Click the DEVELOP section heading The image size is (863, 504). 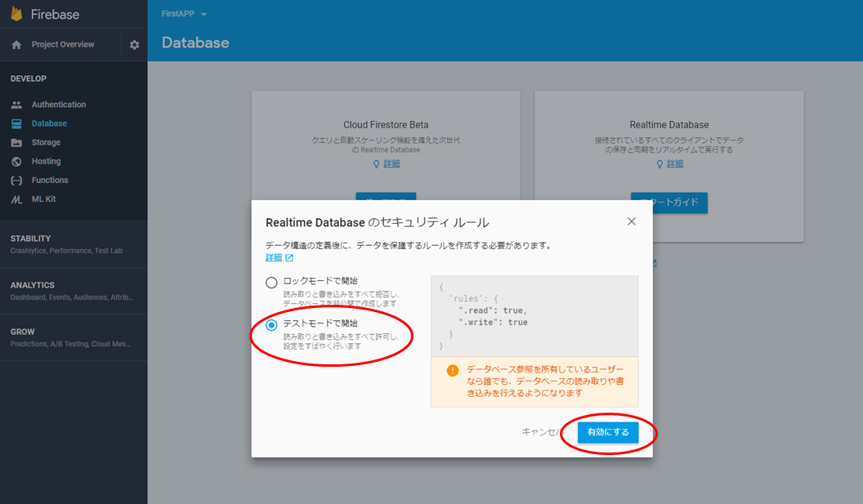(29, 78)
